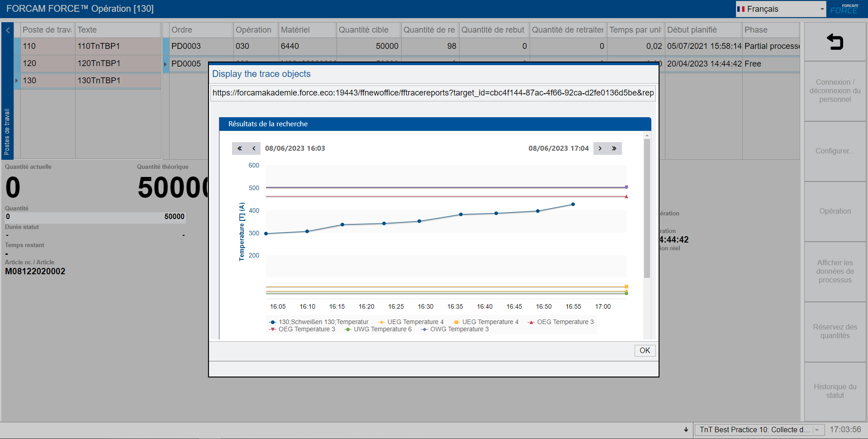This screenshot has height=439, width=868.
Task: Jump to first chart period with double-left arrow
Action: click(239, 148)
